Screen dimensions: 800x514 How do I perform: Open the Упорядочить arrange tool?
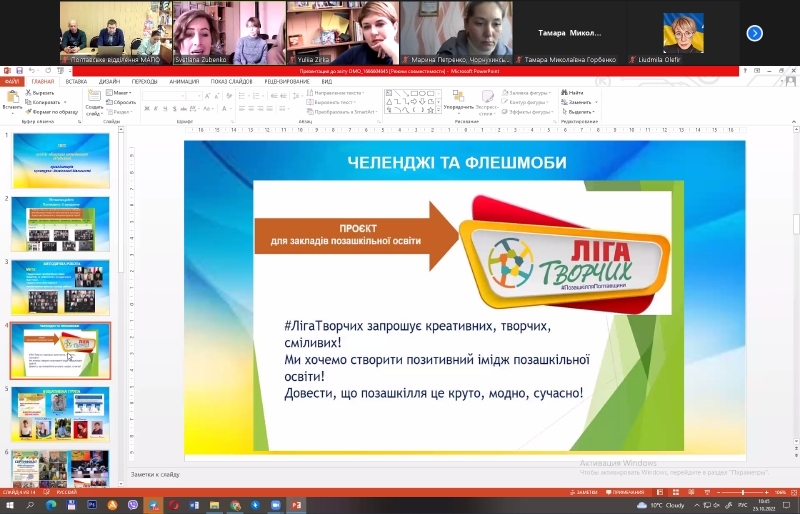pyautogui.click(x=458, y=100)
